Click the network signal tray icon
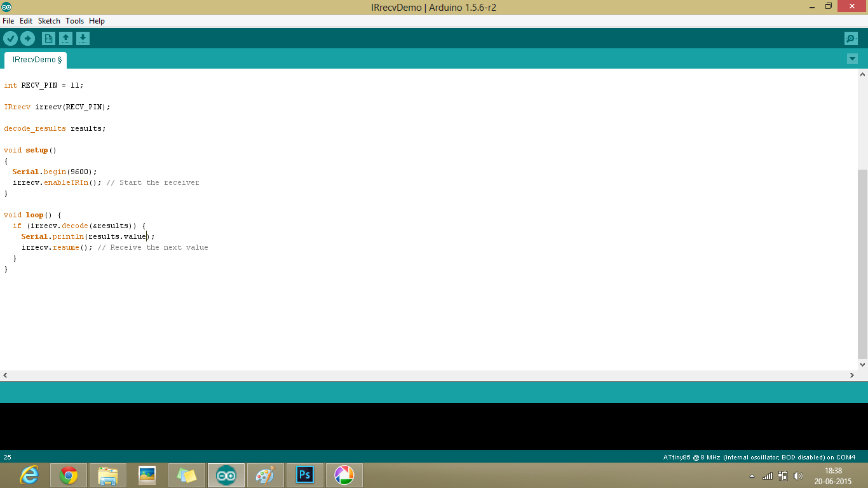 tap(768, 476)
